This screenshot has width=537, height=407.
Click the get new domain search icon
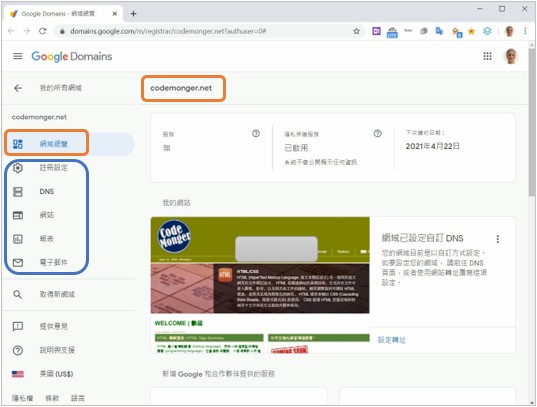tap(18, 295)
